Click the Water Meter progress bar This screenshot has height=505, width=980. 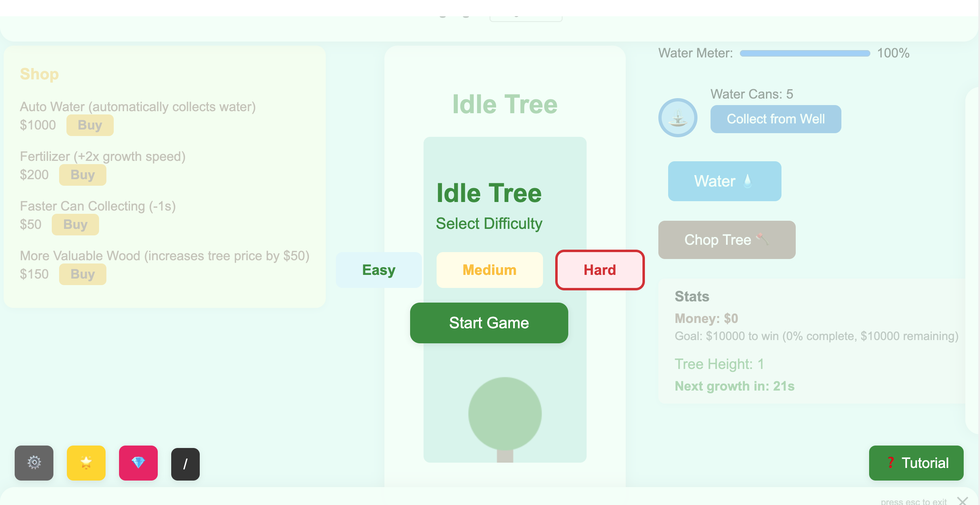pos(805,53)
